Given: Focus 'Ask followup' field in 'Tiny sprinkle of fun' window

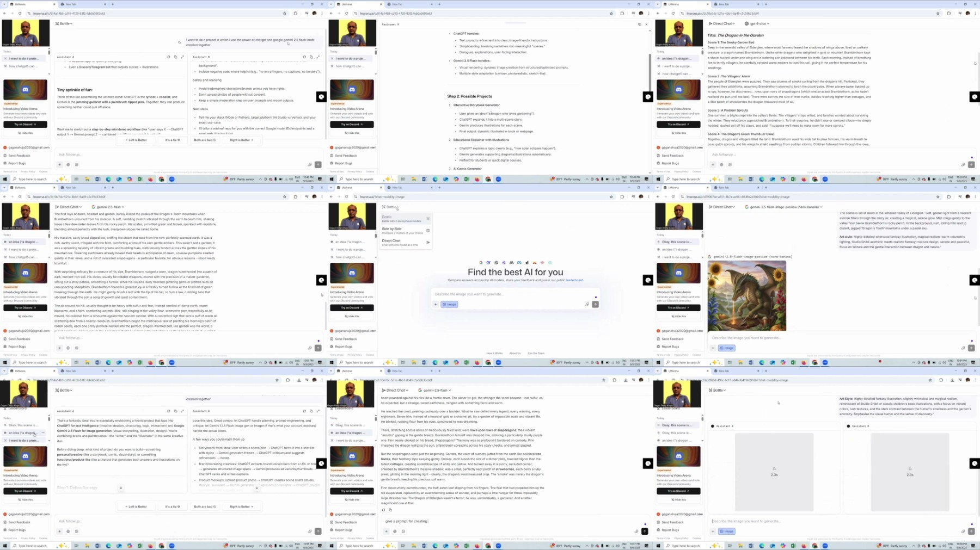Looking at the screenshot, I should click(185, 155).
